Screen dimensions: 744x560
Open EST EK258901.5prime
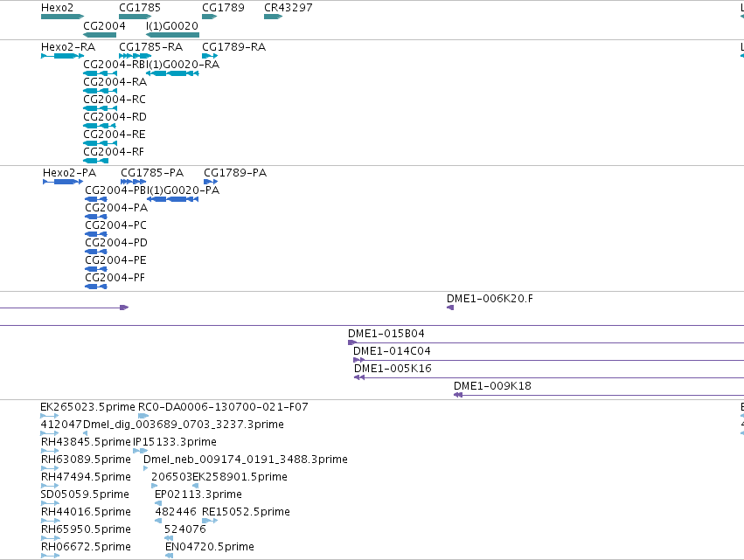[240, 478]
